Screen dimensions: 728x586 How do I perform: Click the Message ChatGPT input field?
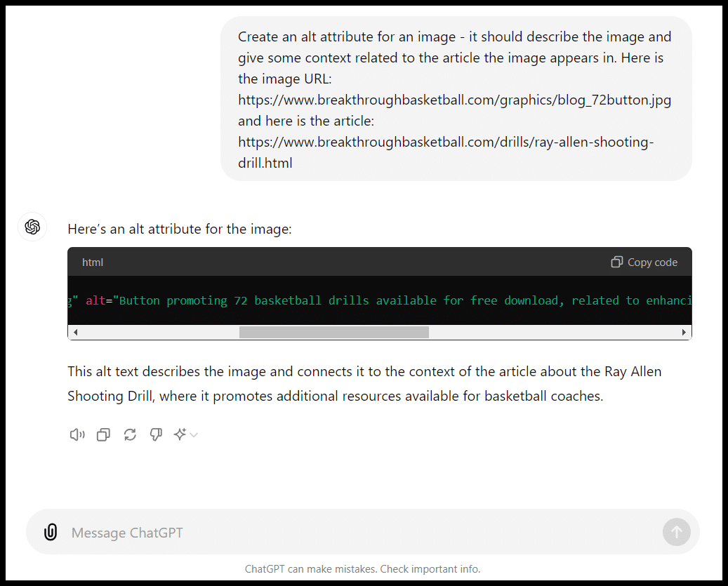[x=362, y=532]
